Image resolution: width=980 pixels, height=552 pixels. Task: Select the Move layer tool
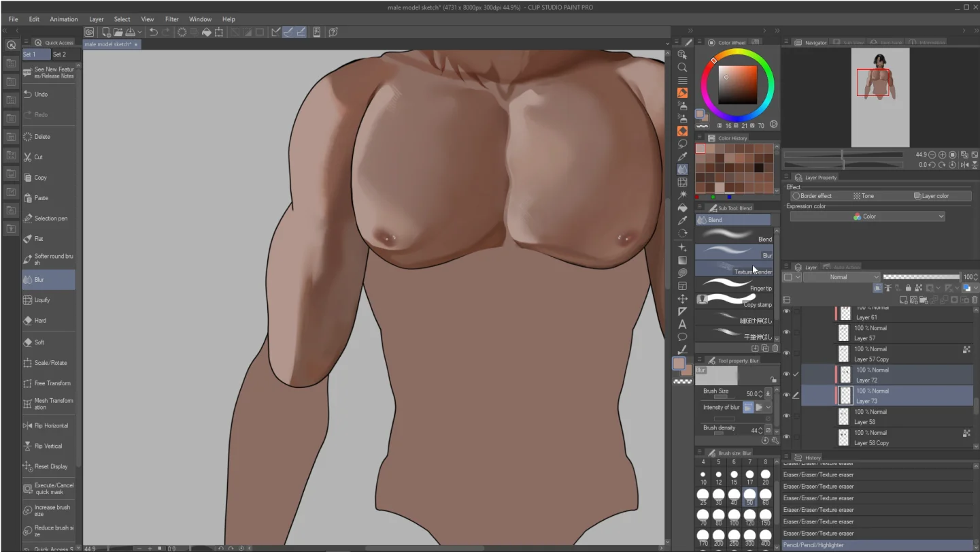click(x=682, y=299)
